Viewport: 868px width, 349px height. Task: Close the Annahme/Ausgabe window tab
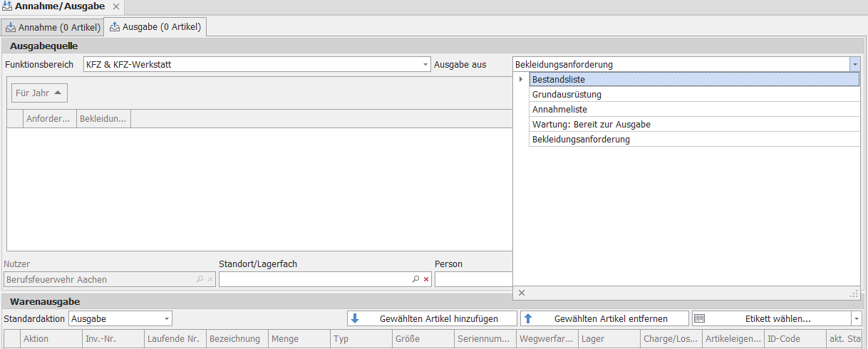(116, 6)
